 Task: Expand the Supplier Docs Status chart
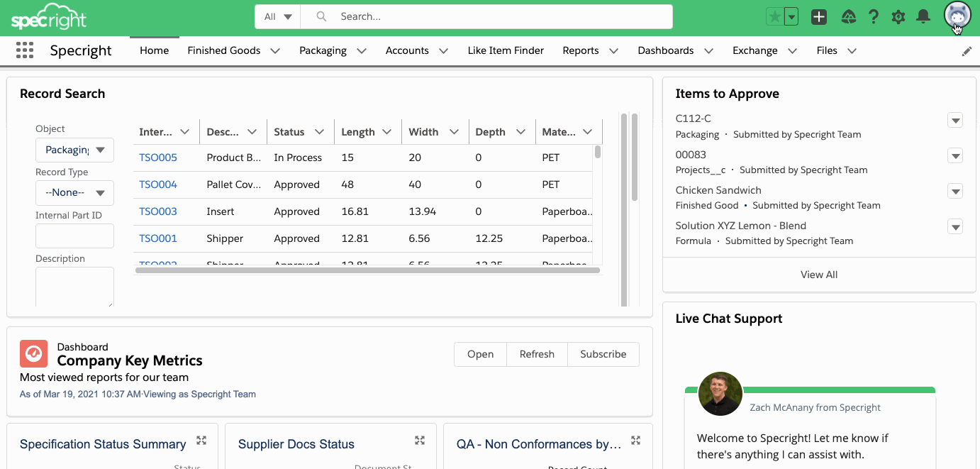(420, 441)
